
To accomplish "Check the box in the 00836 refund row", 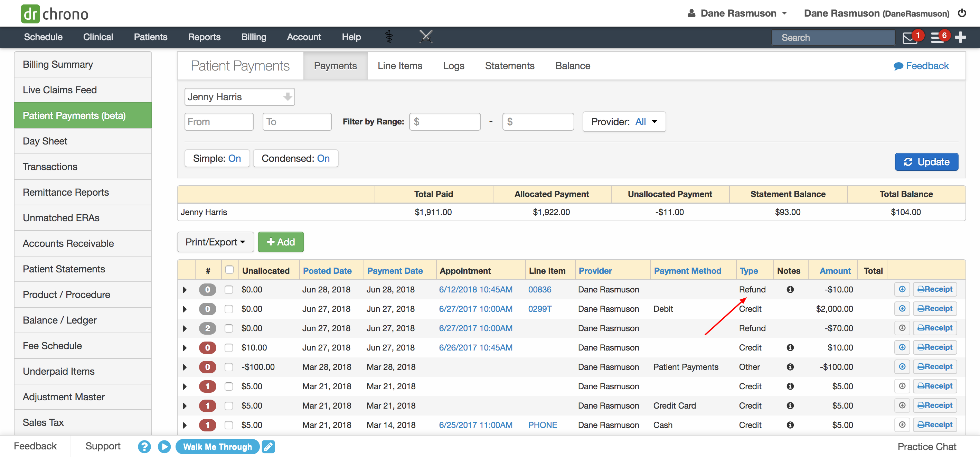I will (x=229, y=290).
